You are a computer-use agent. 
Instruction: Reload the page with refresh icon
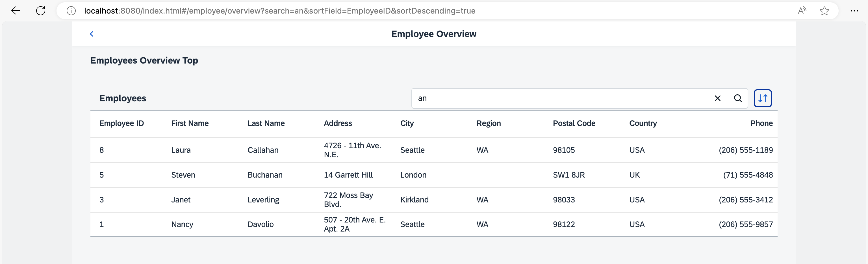(41, 11)
